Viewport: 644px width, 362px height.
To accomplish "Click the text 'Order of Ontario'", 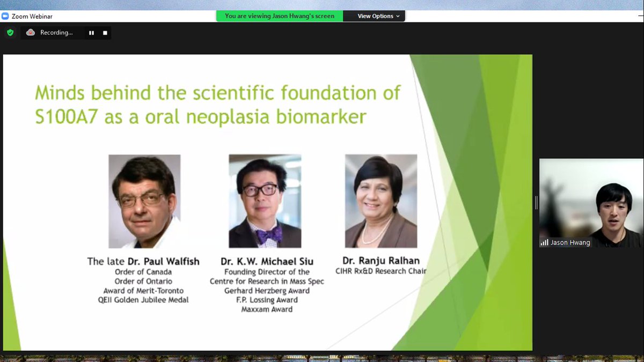I will 143,281.
